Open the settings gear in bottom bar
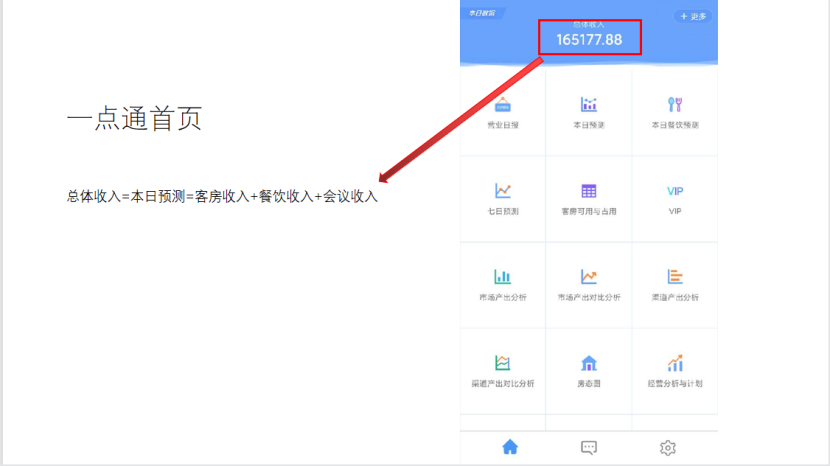Viewport: 830px width, 466px height. pos(667,447)
